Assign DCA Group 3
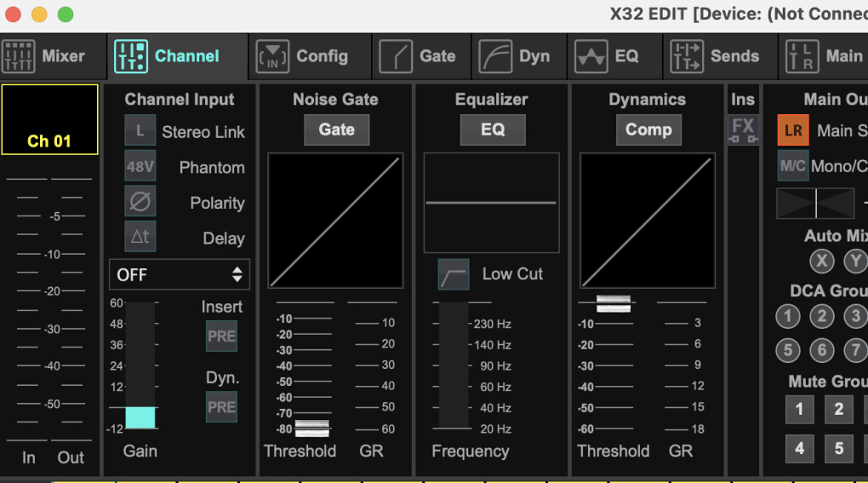Viewport: 868px width, 483px height. [856, 316]
